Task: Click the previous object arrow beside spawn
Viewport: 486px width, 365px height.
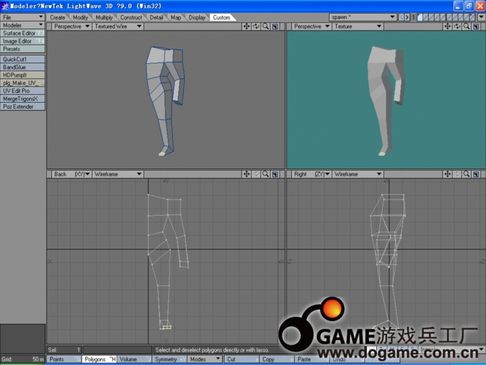Action: point(402,17)
